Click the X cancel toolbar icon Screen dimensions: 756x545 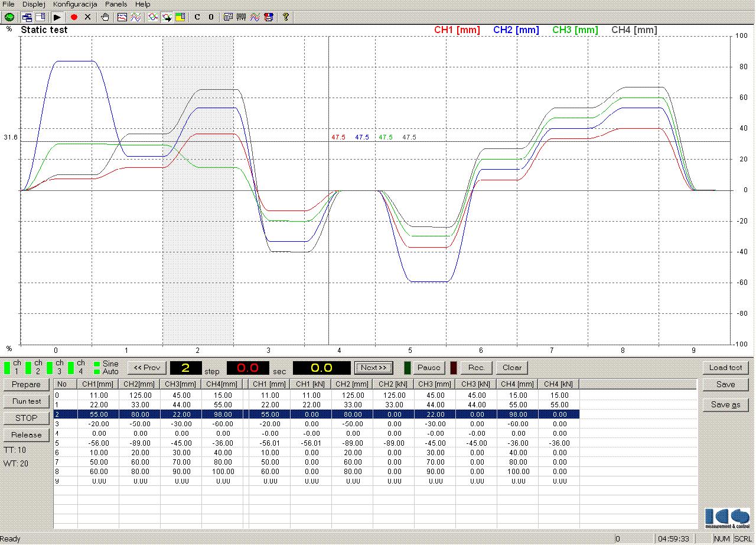(88, 17)
